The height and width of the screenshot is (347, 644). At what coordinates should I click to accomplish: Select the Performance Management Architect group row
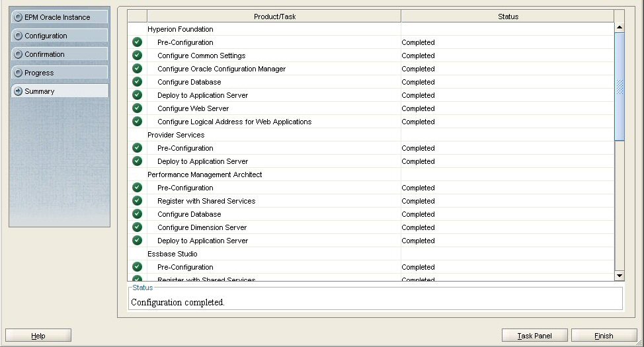(x=371, y=174)
